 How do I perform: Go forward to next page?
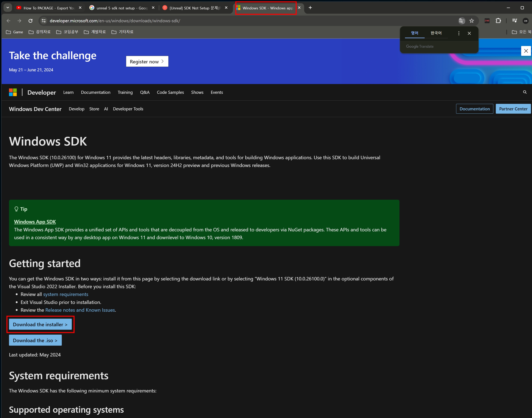click(19, 21)
